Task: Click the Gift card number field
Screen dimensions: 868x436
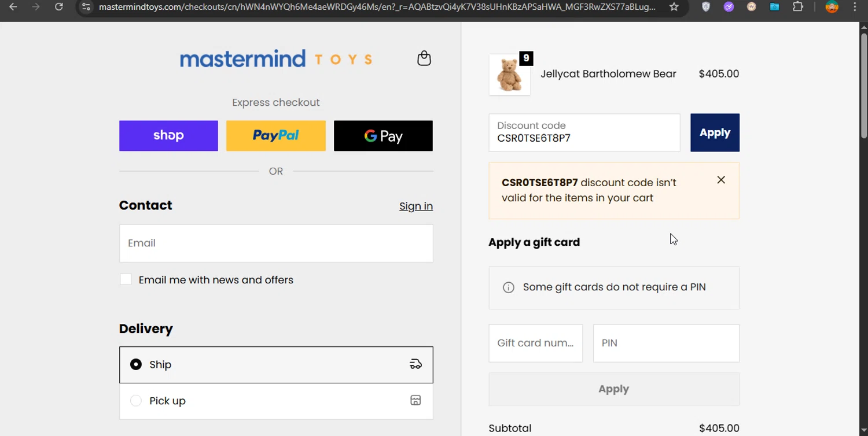Action: coord(536,343)
